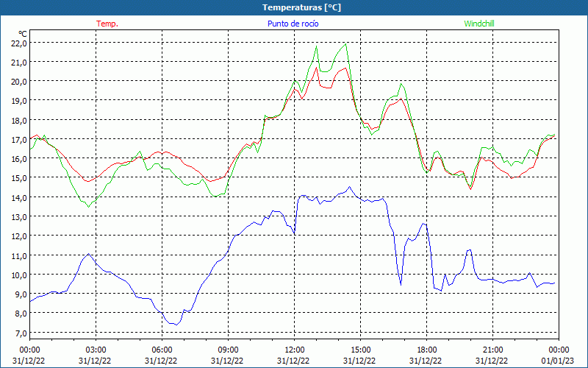Screen dimensions: 588x368
Task: Click the 31/12/22 date under 12:00
Action: [293, 361]
